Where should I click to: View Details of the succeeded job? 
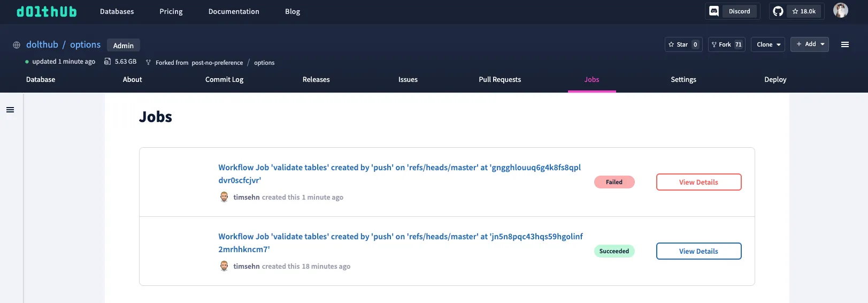pos(698,251)
